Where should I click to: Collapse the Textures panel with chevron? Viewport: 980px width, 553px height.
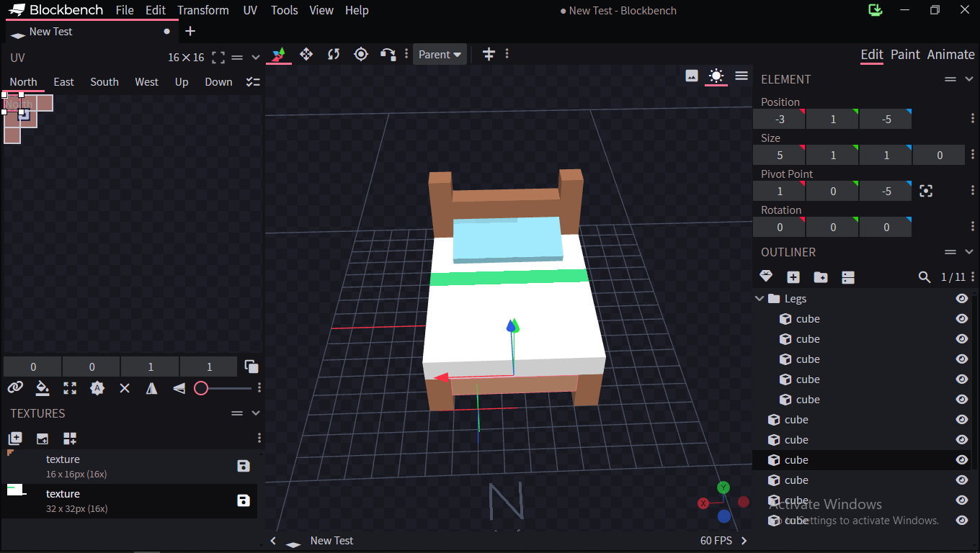[255, 413]
